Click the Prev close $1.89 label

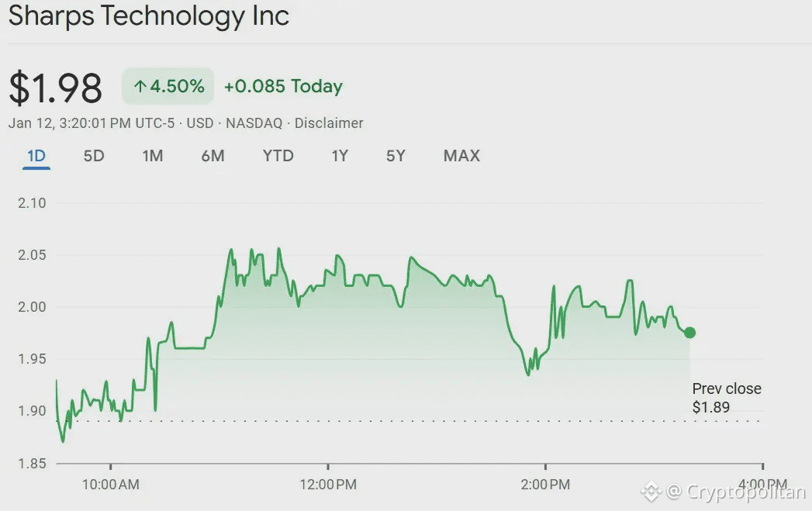point(726,397)
